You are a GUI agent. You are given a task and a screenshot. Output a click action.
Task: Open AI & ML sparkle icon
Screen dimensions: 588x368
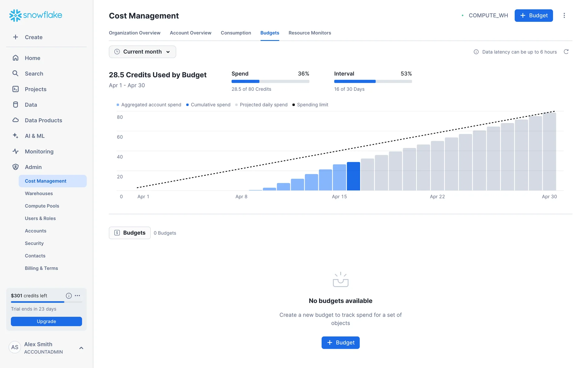[x=15, y=136]
